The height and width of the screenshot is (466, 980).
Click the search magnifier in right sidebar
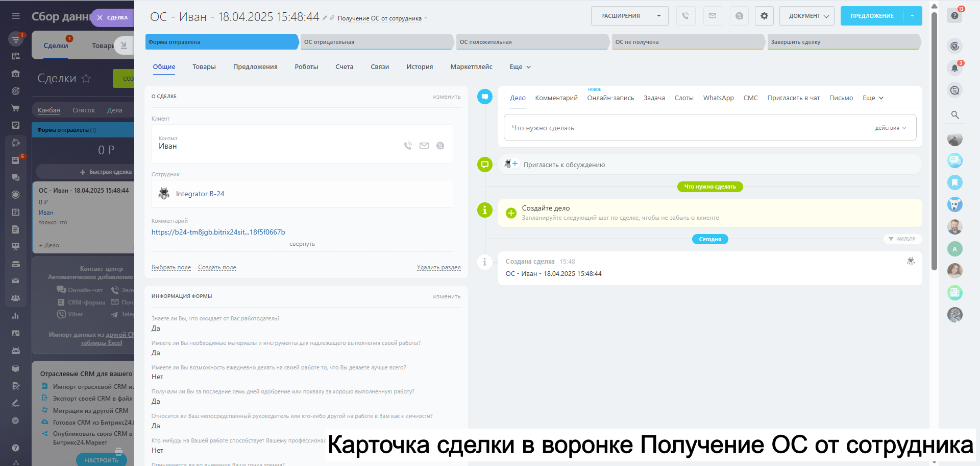pyautogui.click(x=954, y=115)
